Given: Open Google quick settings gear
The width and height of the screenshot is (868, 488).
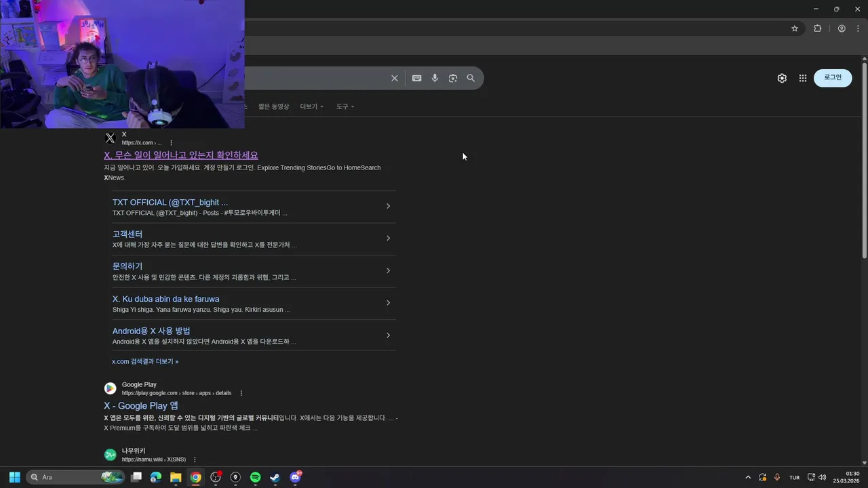Looking at the screenshot, I should pos(782,78).
